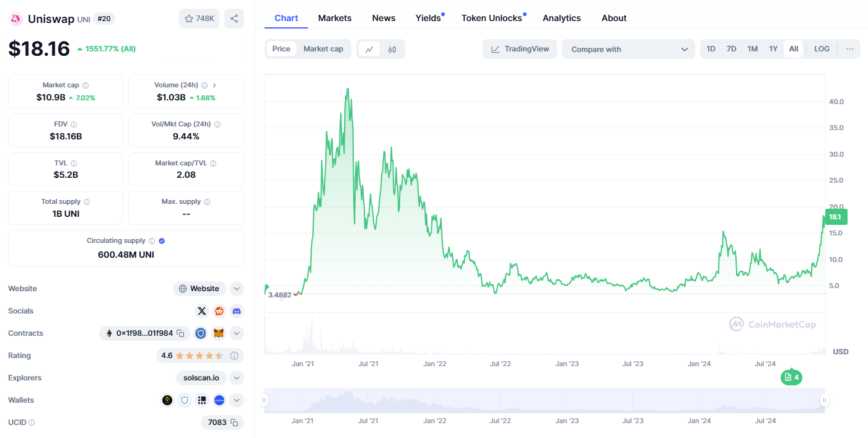Open the TradingView chart button
Viewport: 868px width, 438px height.
(520, 49)
